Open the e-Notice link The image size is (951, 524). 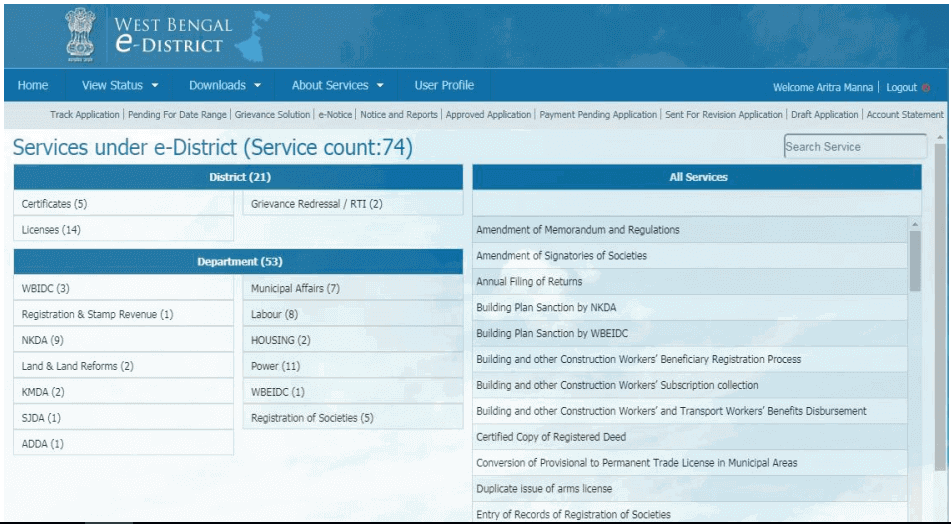point(335,115)
